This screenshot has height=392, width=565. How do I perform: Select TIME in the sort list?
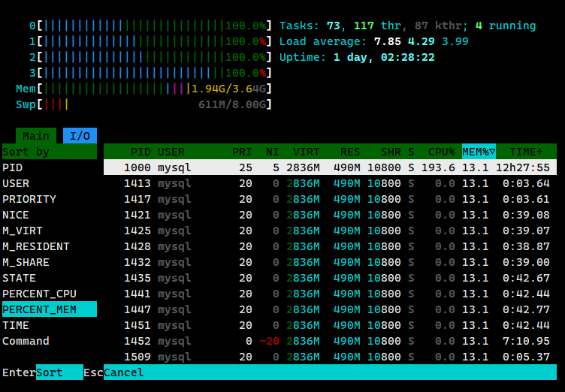pos(17,325)
